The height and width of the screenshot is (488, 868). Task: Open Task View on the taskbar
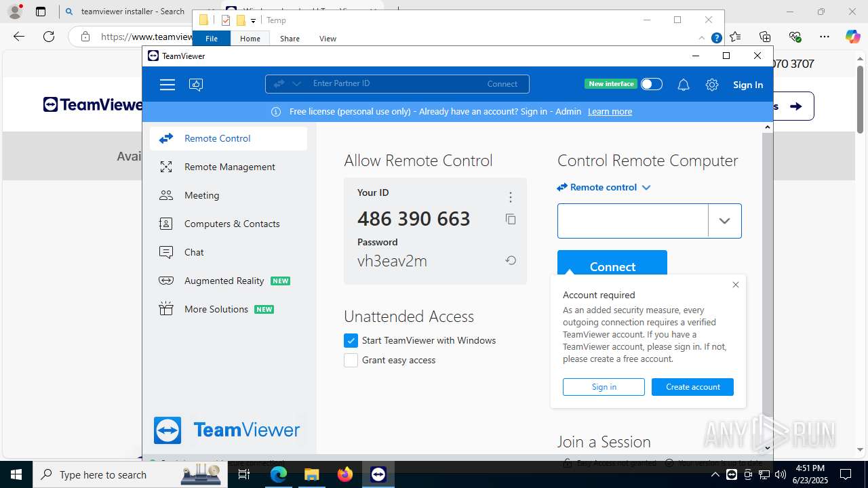(244, 474)
